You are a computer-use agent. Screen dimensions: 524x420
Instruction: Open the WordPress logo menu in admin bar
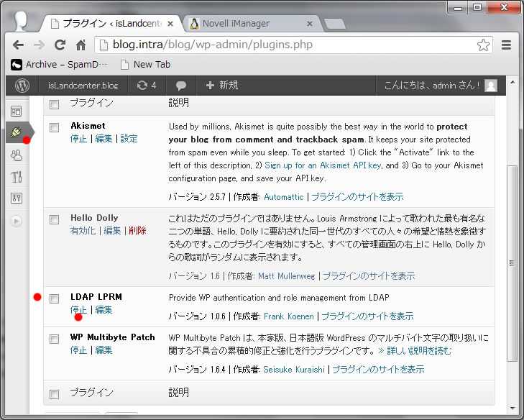[x=22, y=86]
